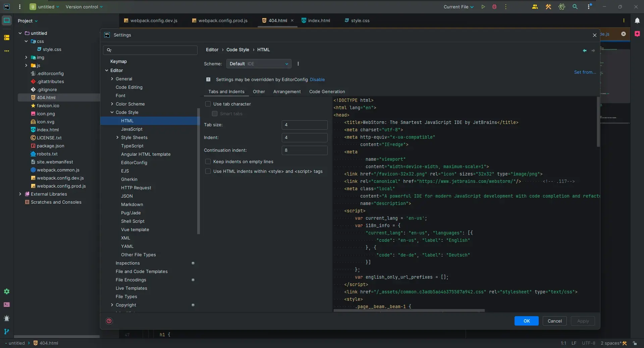Screen dimensions: 644x348
Task: Open Git branch tool window icon
Action: tap(7, 331)
